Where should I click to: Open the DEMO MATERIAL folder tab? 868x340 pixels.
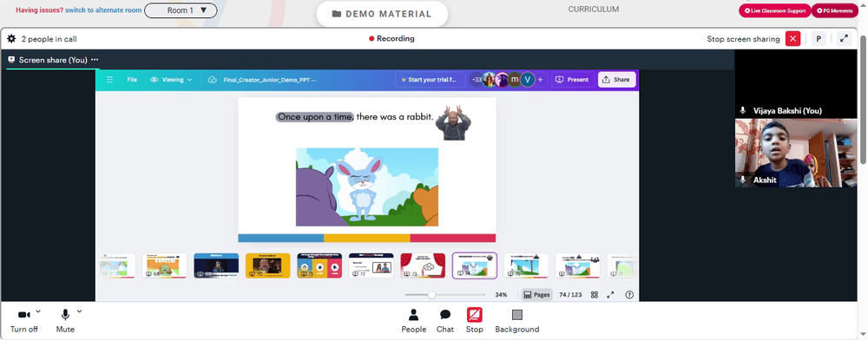(382, 15)
